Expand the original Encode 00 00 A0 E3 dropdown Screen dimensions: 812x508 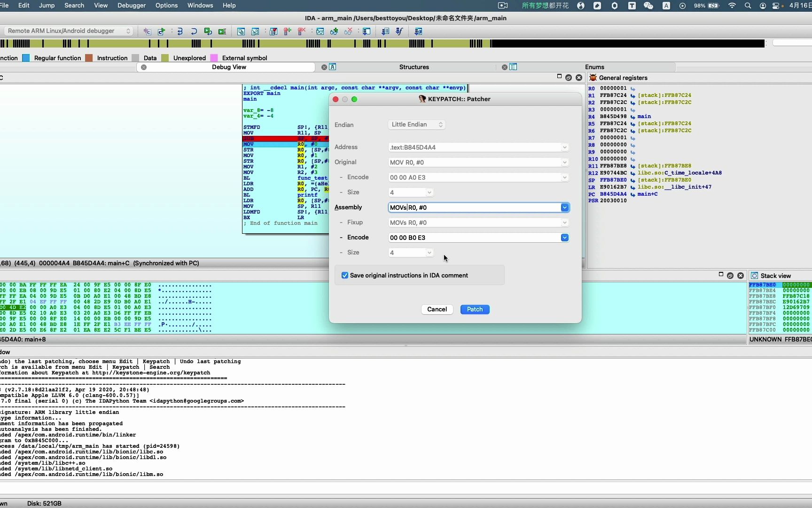click(564, 177)
